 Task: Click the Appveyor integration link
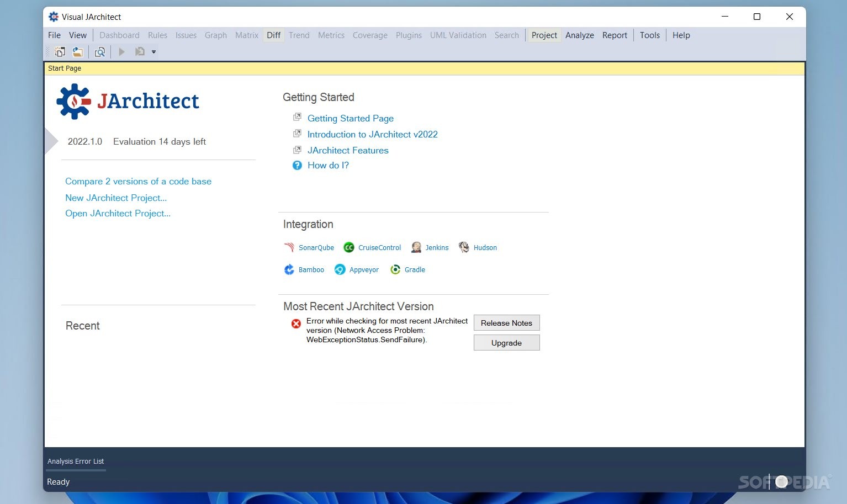pyautogui.click(x=364, y=270)
